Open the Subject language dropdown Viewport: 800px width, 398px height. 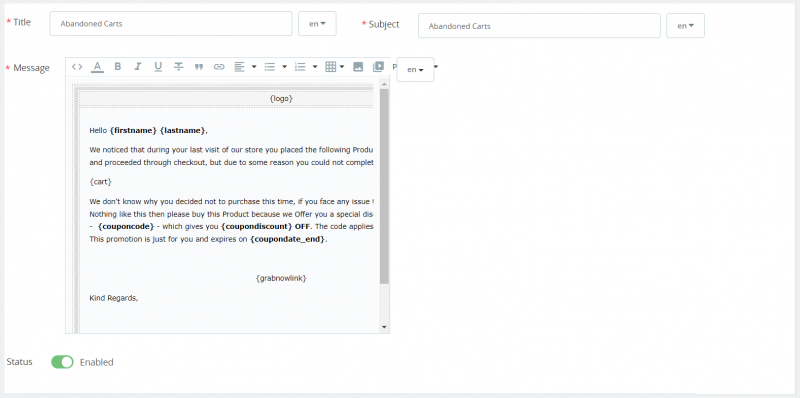click(685, 26)
